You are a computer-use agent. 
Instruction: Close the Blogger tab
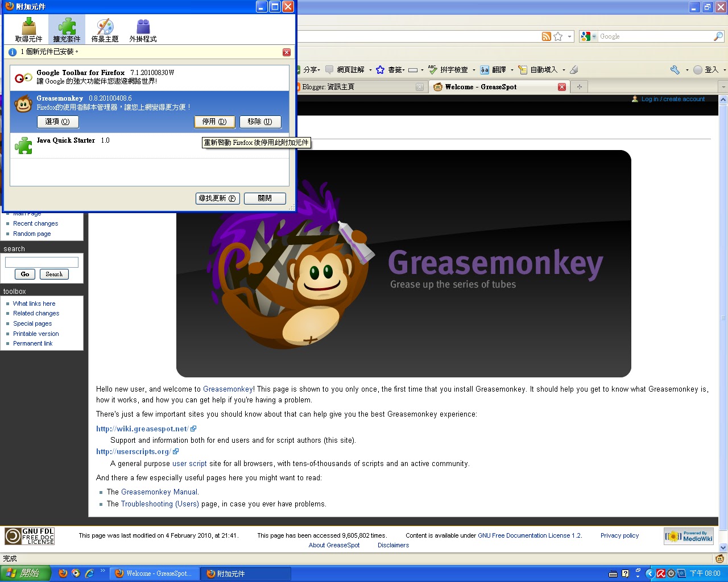[420, 87]
